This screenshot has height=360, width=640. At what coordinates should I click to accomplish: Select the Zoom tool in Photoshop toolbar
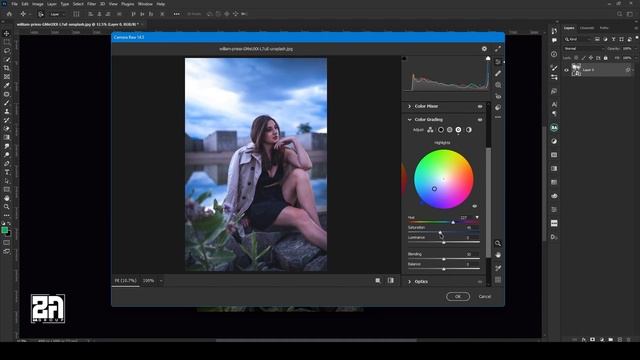7,207
